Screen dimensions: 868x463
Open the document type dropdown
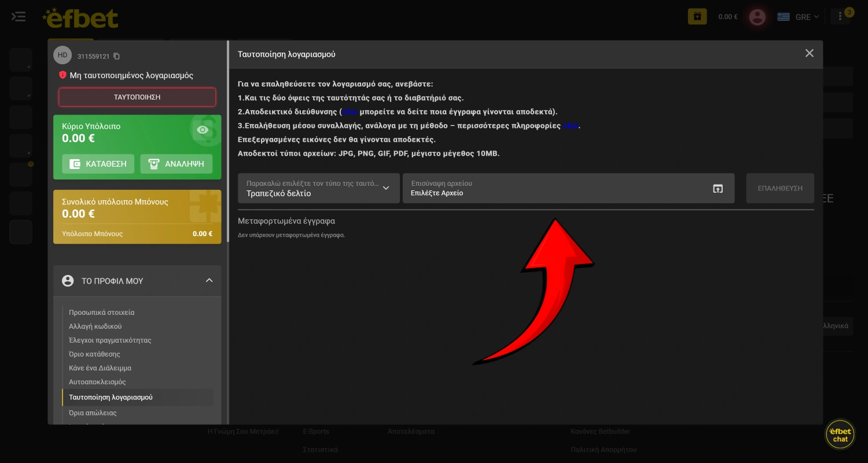pyautogui.click(x=318, y=188)
